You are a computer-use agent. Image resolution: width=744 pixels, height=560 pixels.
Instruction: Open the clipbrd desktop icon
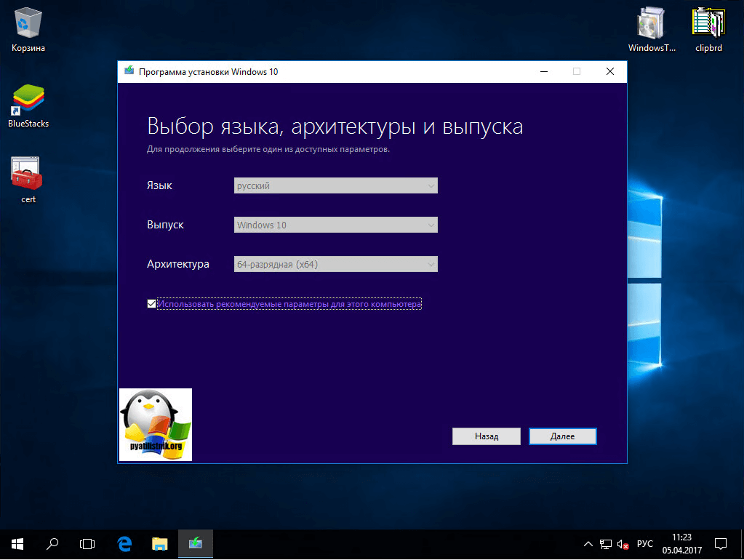click(708, 25)
